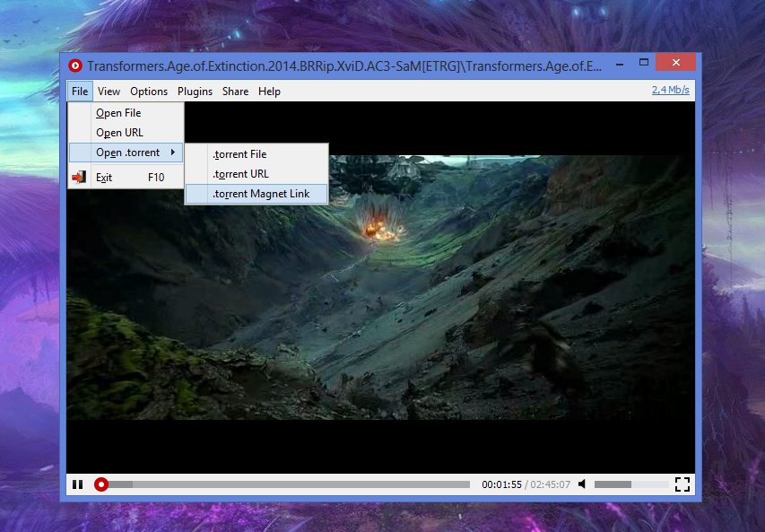Mute audio with the speaker icon
Image resolution: width=765 pixels, height=532 pixels.
pos(581,484)
